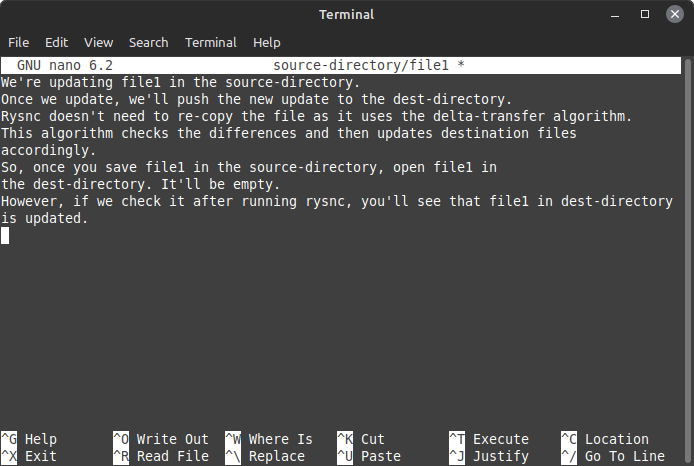Click the ^W Where Is shortcut
Screen dimensions: 694x466
(268, 439)
